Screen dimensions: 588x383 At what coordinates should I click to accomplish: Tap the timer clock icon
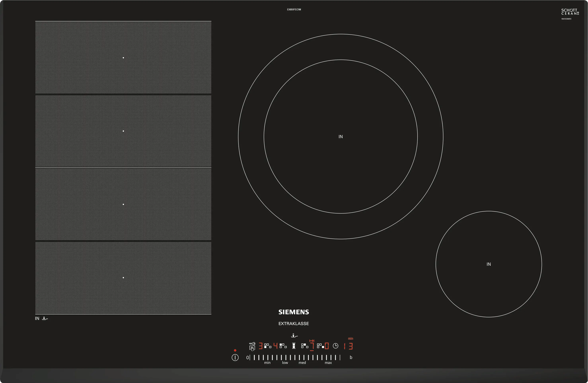pos(336,346)
